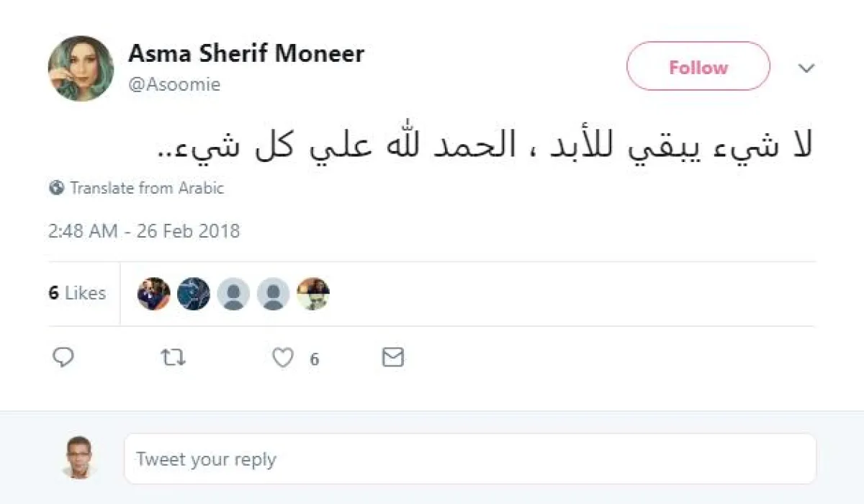Click your own avatar beside reply box
The image size is (864, 504).
coord(79,457)
